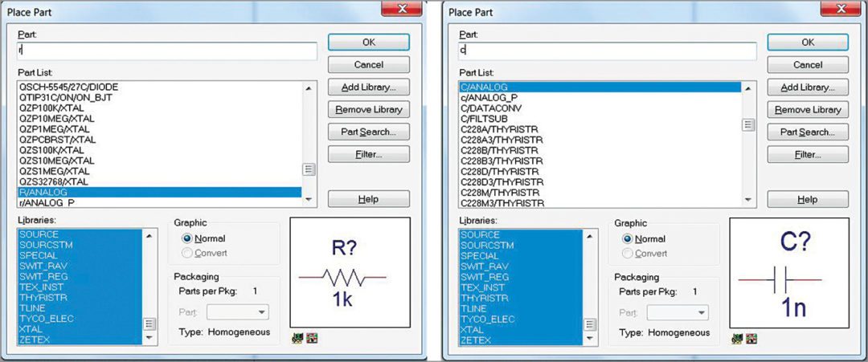Image resolution: width=868 pixels, height=362 pixels.
Task: Click PSpice model icon in left dialog
Action: [297, 339]
